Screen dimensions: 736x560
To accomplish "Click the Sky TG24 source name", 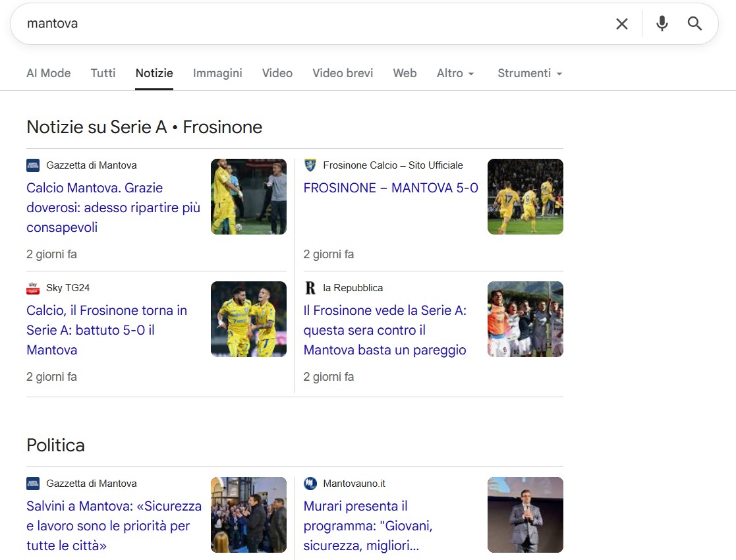I will [68, 288].
